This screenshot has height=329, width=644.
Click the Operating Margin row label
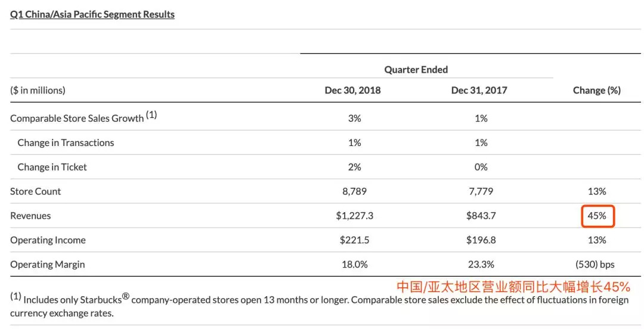point(48,265)
